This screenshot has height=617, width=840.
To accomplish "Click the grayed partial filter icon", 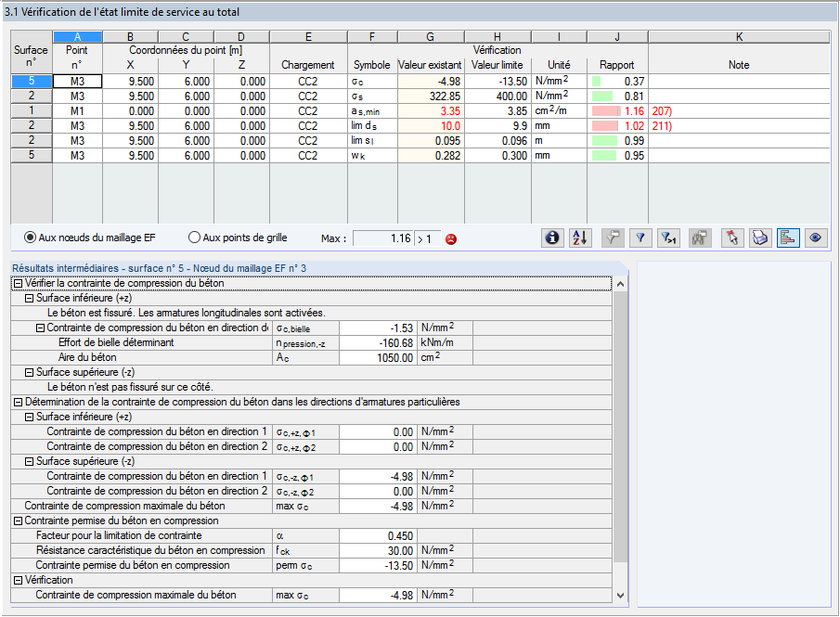I will (x=613, y=238).
